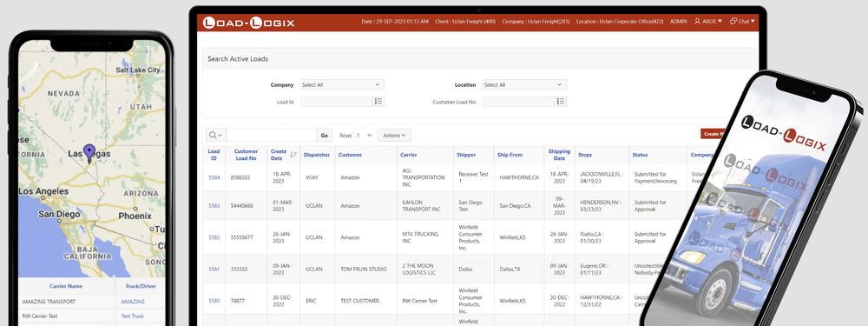The height and width of the screenshot is (326, 868).
Task: Open the Actions menu
Action: coord(395,136)
